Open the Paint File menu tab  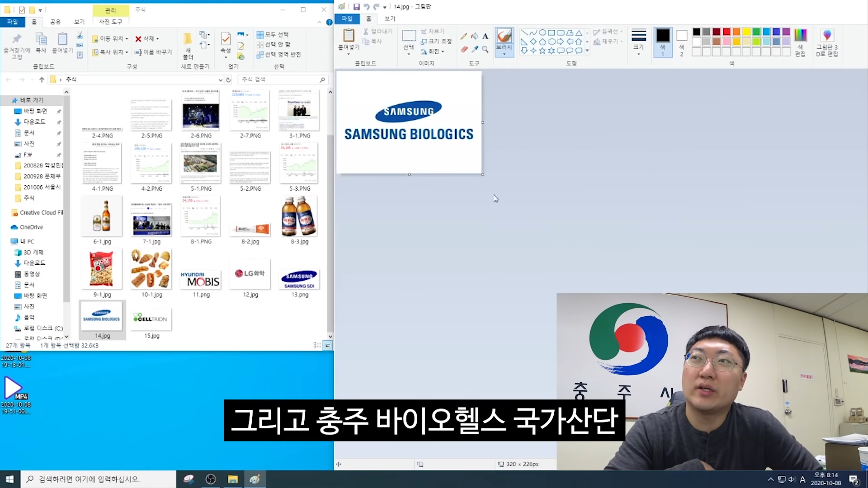click(347, 19)
